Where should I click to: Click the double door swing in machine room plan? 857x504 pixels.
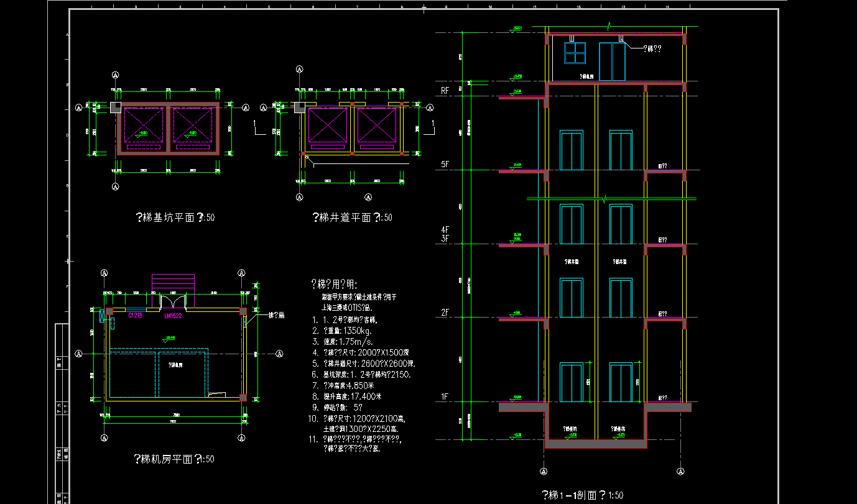[x=173, y=303]
